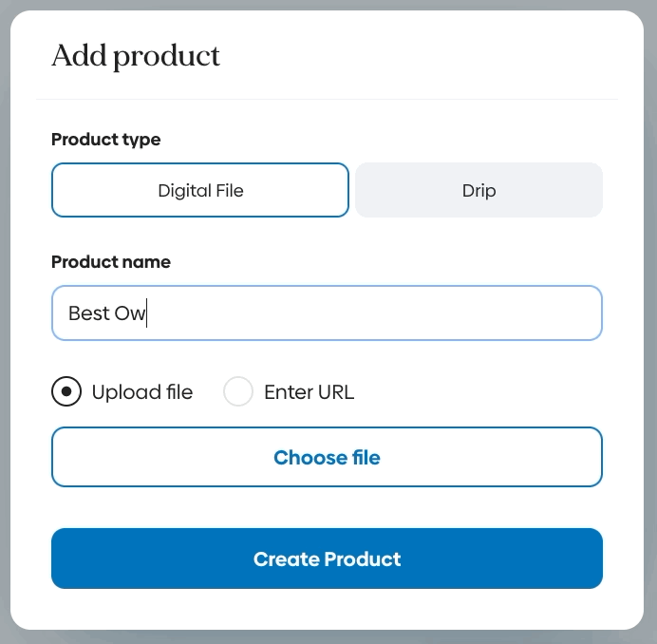This screenshot has height=644, width=657.
Task: Click on the typed "Best Ow" text
Action: 105,313
